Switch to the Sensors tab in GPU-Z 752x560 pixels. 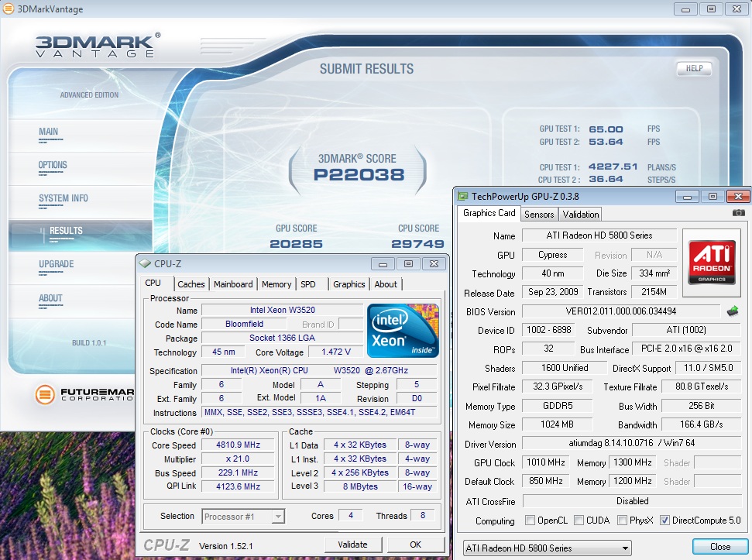click(x=539, y=215)
